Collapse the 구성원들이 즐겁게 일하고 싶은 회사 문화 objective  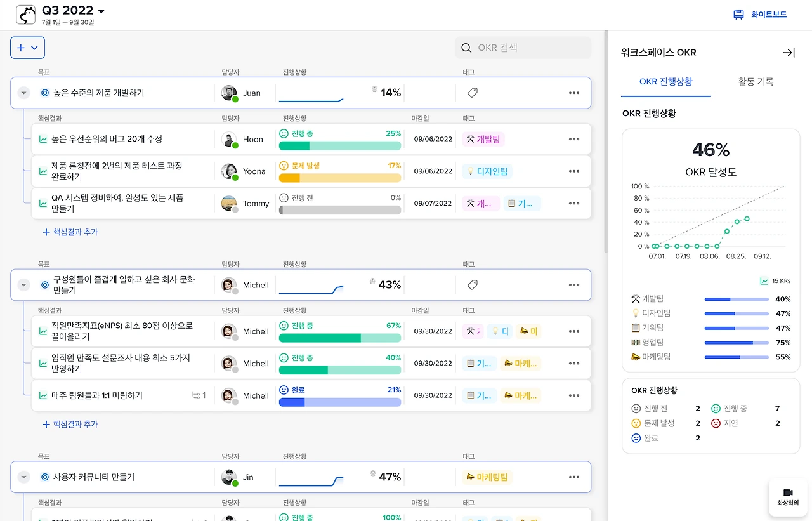coord(23,285)
